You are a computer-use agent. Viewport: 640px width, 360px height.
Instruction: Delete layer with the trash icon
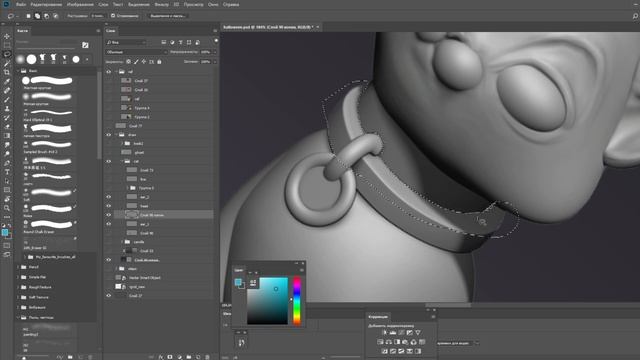207,357
